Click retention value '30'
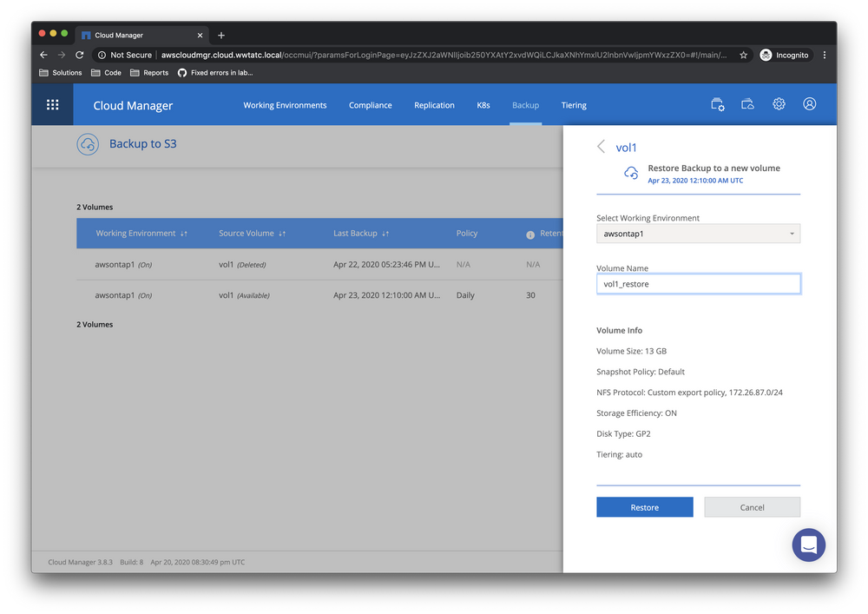 pyautogui.click(x=530, y=295)
